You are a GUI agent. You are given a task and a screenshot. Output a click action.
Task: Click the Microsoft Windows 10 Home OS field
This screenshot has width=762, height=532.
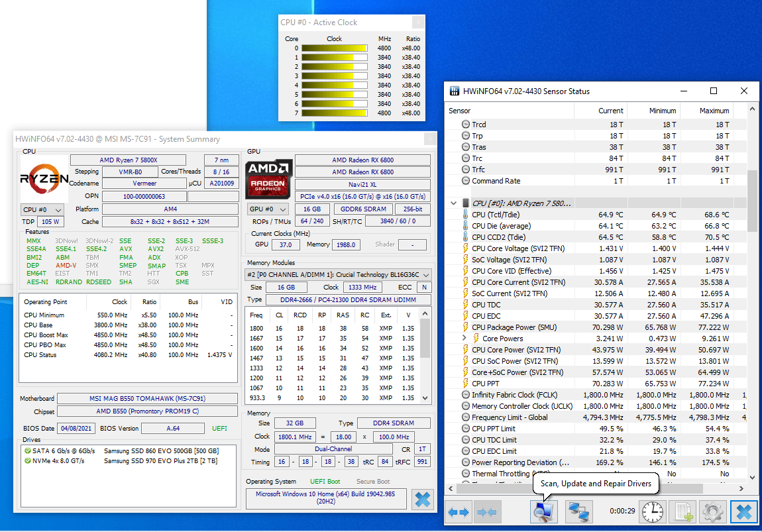326,498
